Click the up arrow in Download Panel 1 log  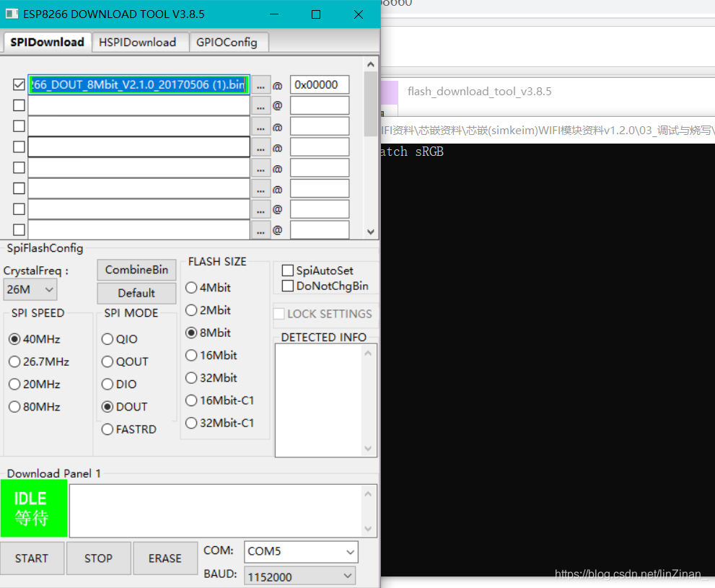(x=369, y=494)
